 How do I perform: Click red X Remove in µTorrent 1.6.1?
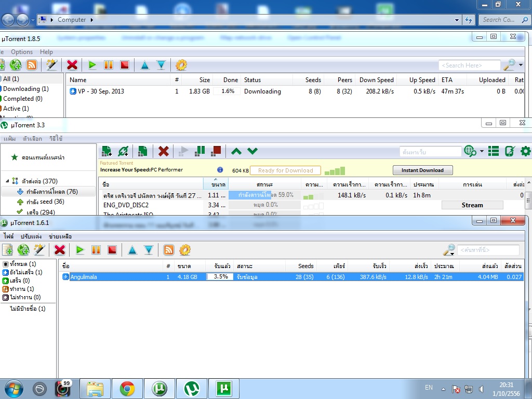59,250
